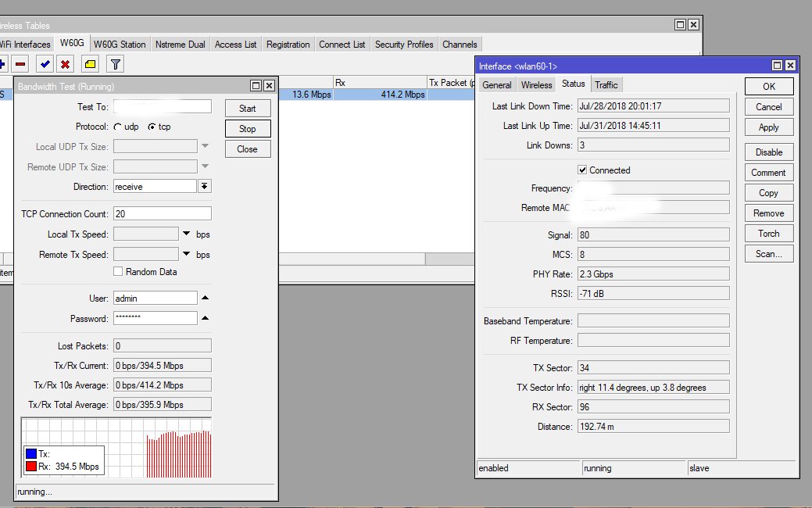Viewport: 812px width, 508px height.
Task: Click Apply in Interface window
Action: pos(769,127)
